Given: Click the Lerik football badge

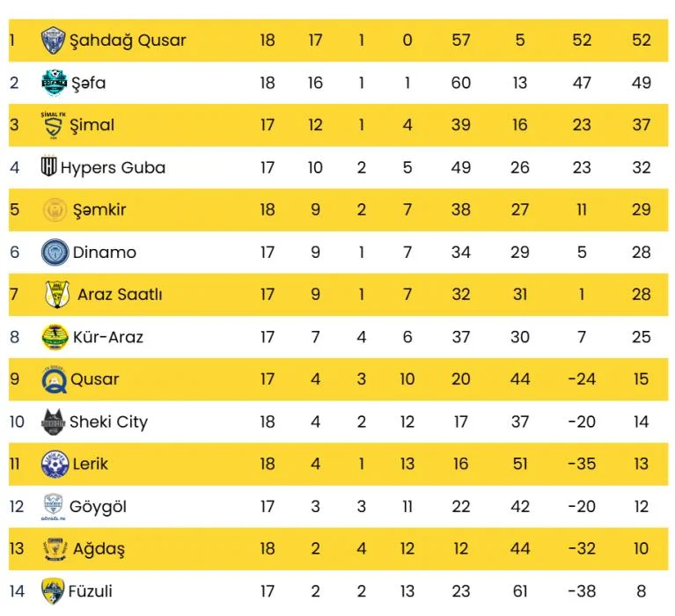Looking at the screenshot, I should coord(55,464).
